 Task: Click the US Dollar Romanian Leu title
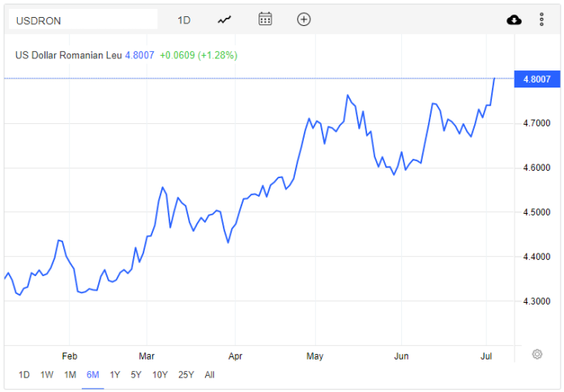[68, 55]
